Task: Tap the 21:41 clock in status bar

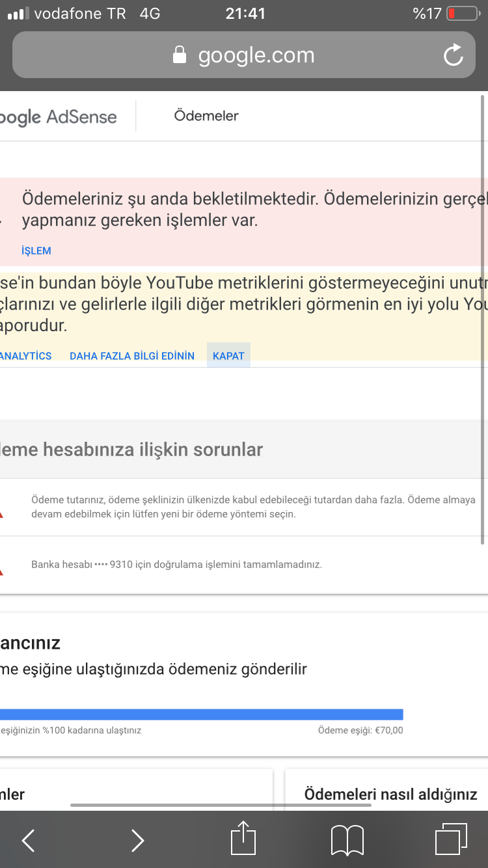Action: point(245,14)
